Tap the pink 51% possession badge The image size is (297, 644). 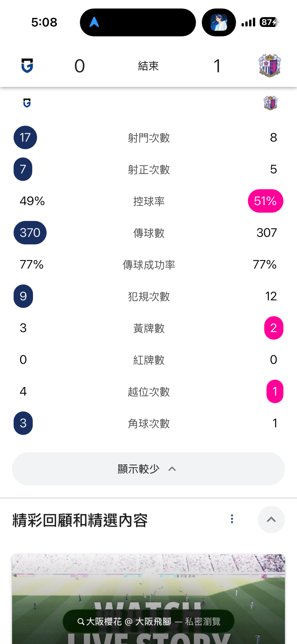tap(265, 201)
